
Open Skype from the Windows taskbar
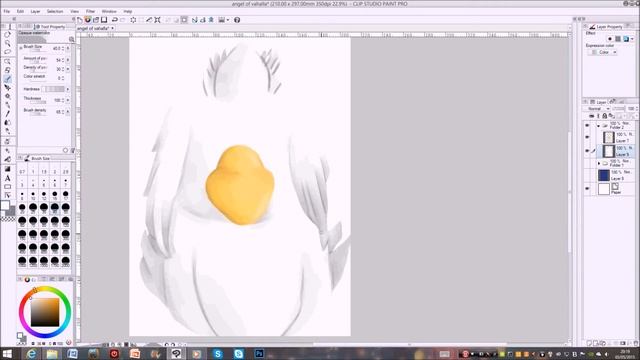pos(218,353)
